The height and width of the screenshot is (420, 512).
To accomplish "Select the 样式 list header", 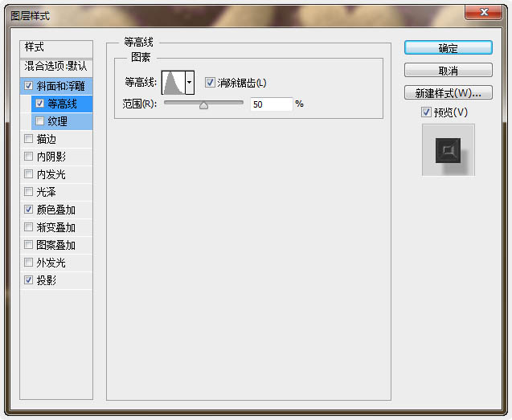I will [56, 49].
